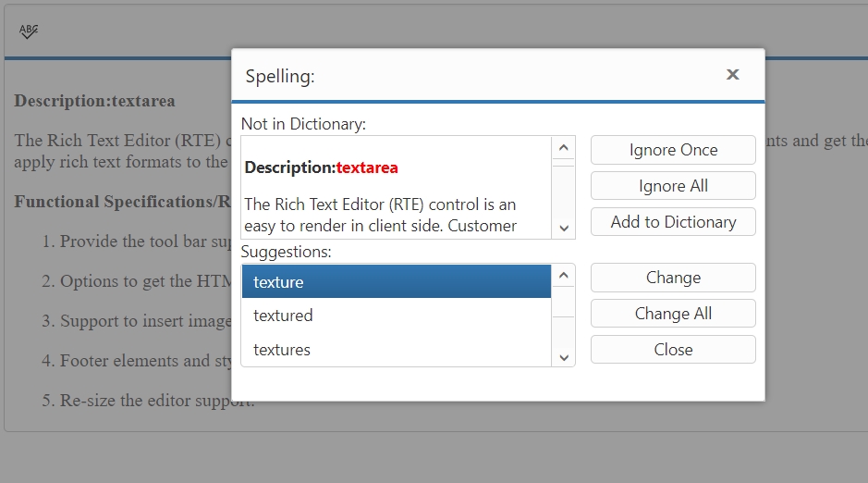Click the Close button below Change All
This screenshot has width=868, height=483.
(x=673, y=350)
